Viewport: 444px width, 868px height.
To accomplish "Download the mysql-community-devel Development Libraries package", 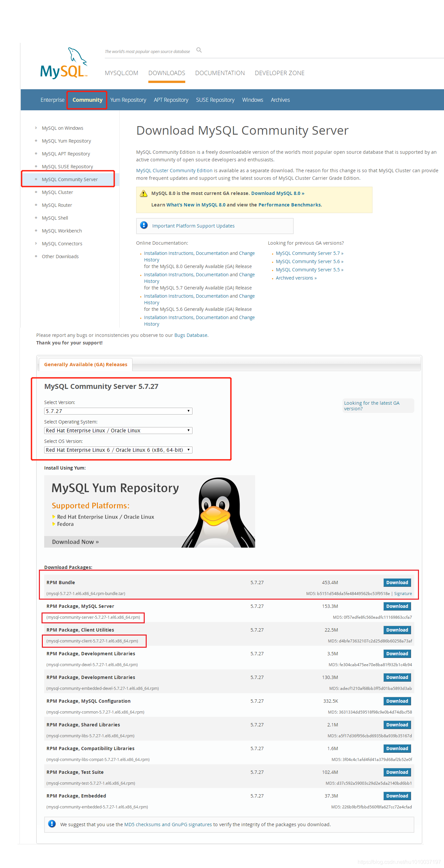I will pos(397,654).
